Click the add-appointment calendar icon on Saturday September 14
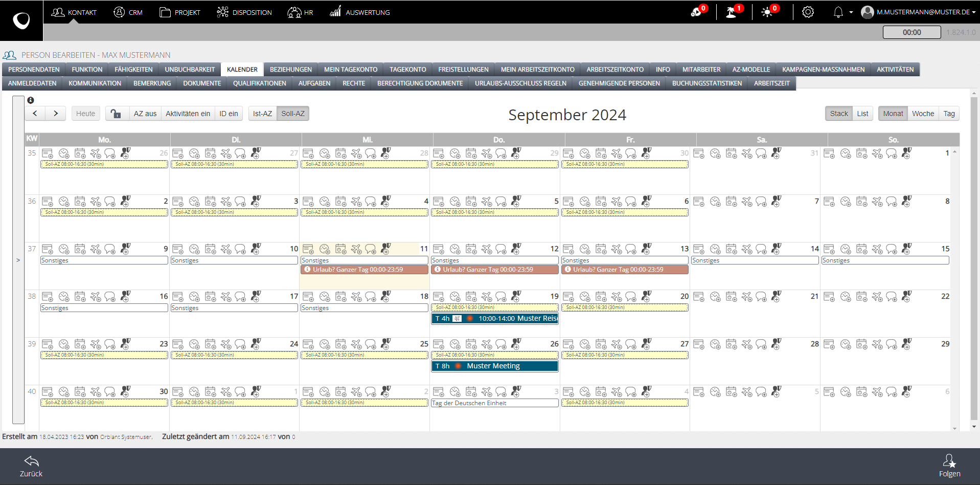The width and height of the screenshot is (980, 485). 732,249
